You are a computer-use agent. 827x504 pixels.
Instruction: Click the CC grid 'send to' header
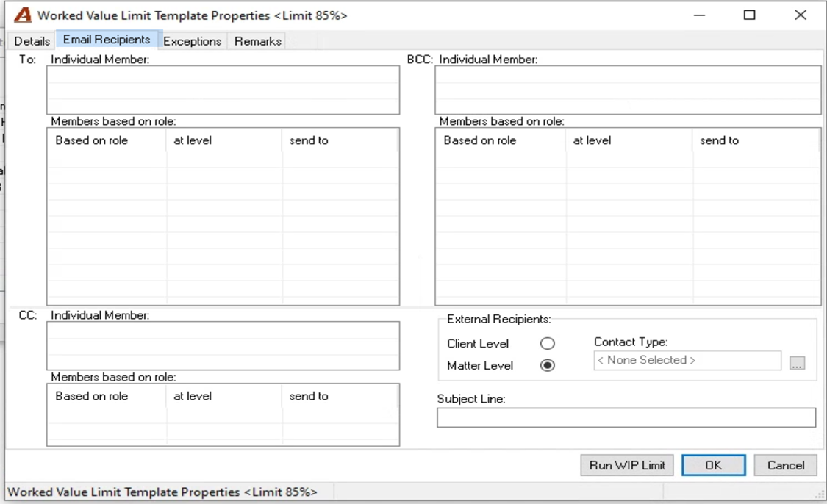pos(340,396)
